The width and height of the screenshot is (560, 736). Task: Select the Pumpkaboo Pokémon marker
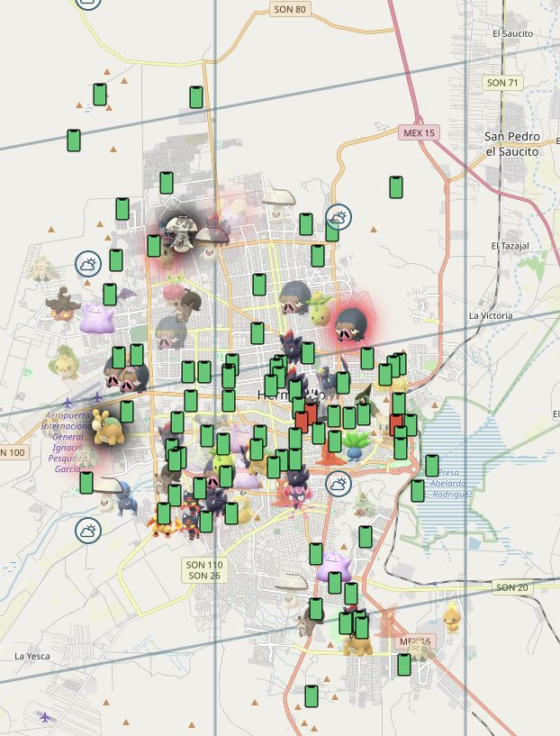click(62, 304)
